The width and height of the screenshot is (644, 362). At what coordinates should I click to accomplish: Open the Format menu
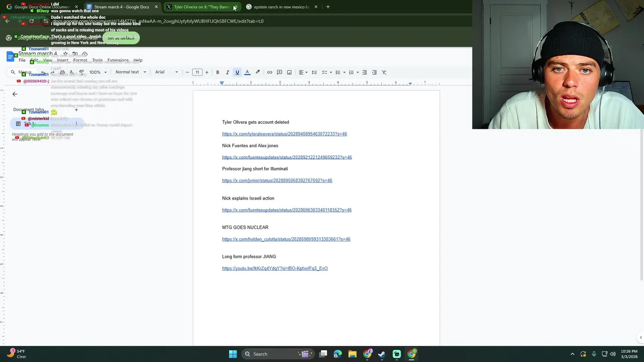(x=80, y=60)
